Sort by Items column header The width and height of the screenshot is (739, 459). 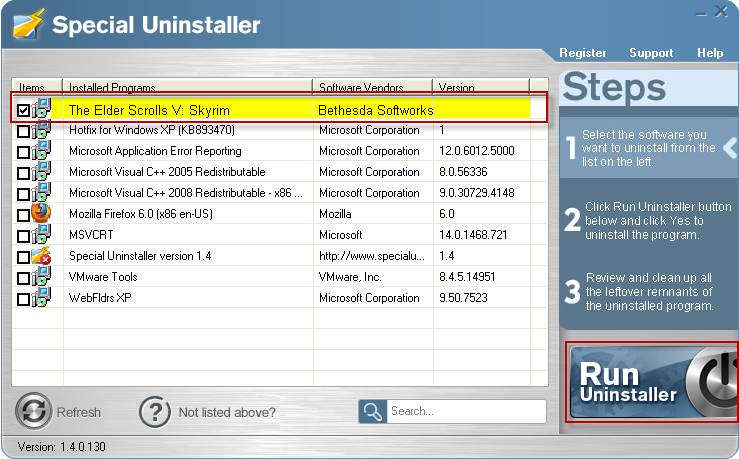37,87
